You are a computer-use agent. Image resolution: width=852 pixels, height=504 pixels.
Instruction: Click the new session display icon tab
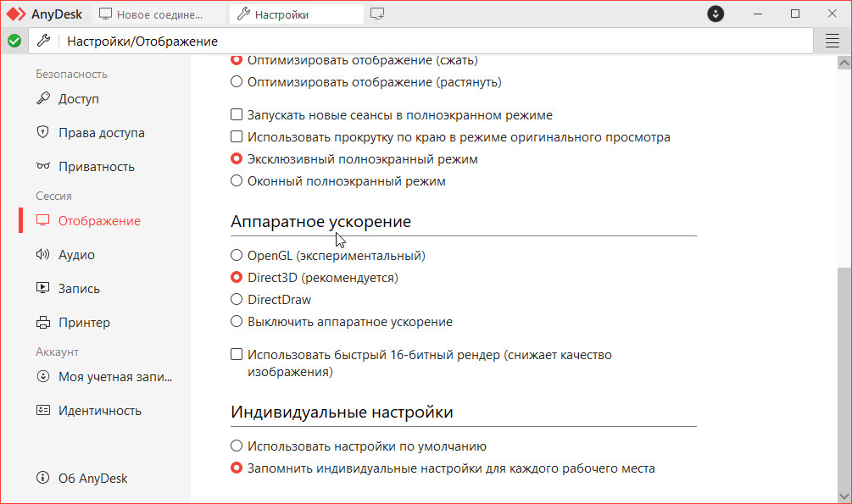point(377,14)
